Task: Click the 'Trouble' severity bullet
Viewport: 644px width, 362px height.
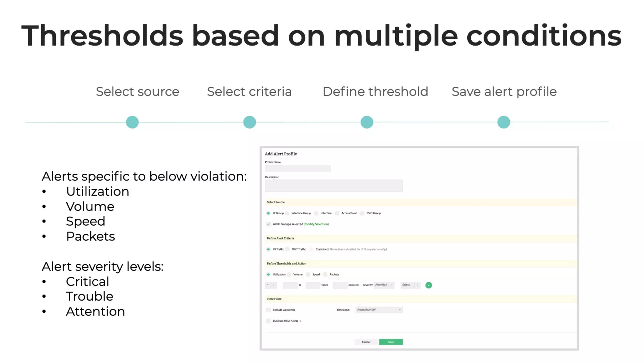Action: coord(90,296)
